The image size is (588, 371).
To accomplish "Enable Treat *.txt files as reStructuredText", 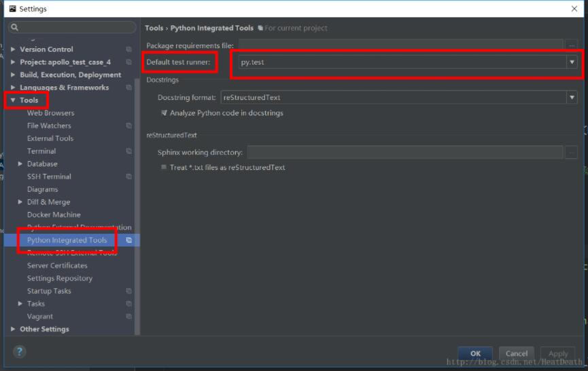I will click(x=164, y=167).
